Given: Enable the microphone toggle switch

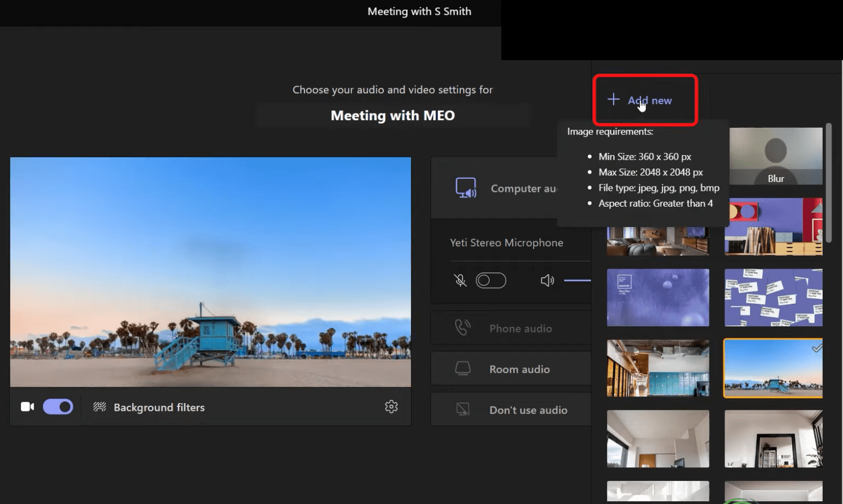Looking at the screenshot, I should 491,280.
